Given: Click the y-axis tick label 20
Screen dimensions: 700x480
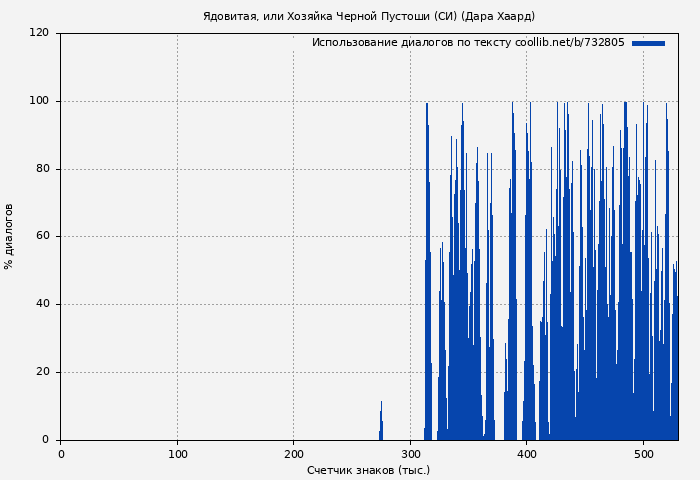Looking at the screenshot, I should [x=42, y=372].
